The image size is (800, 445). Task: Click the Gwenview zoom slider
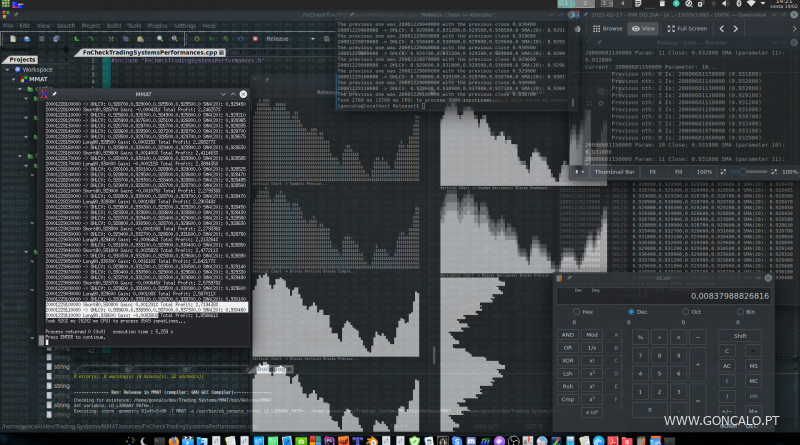pos(742,172)
